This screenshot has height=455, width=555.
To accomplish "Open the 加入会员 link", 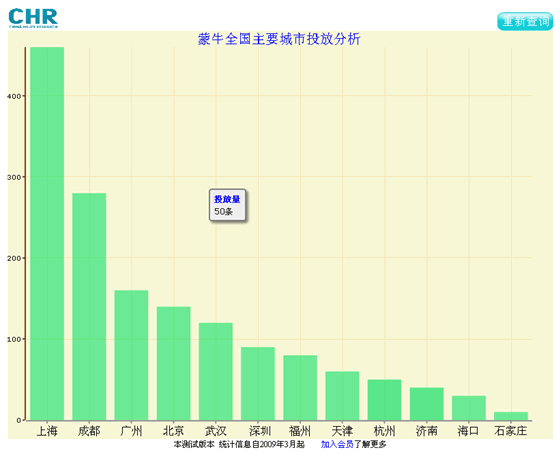I will point(337,444).
